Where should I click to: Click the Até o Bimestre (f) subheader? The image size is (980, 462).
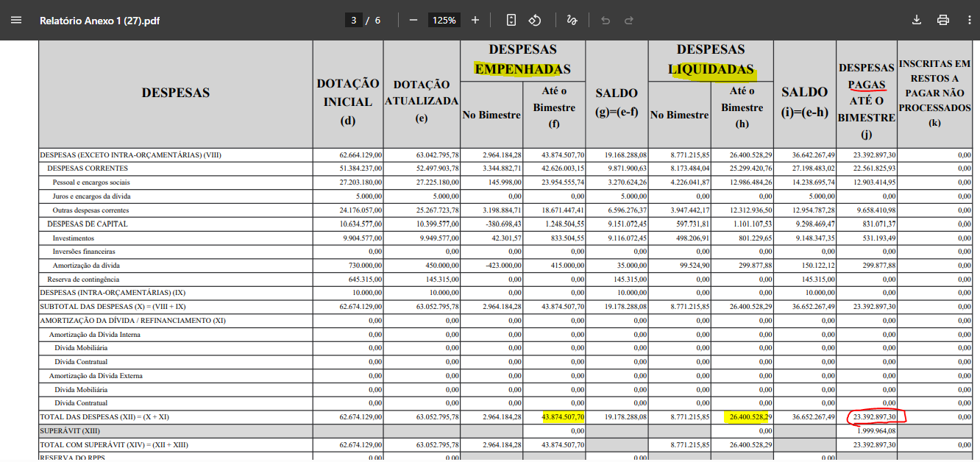click(554, 107)
